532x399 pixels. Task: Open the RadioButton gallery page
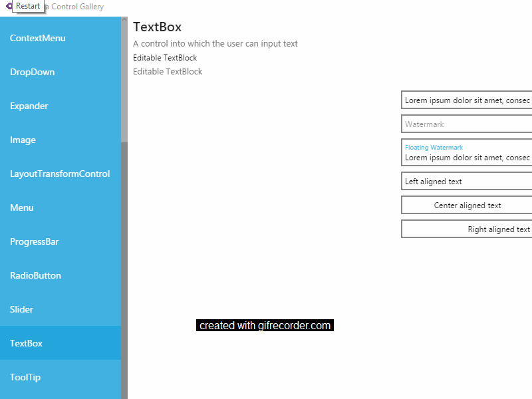34,275
